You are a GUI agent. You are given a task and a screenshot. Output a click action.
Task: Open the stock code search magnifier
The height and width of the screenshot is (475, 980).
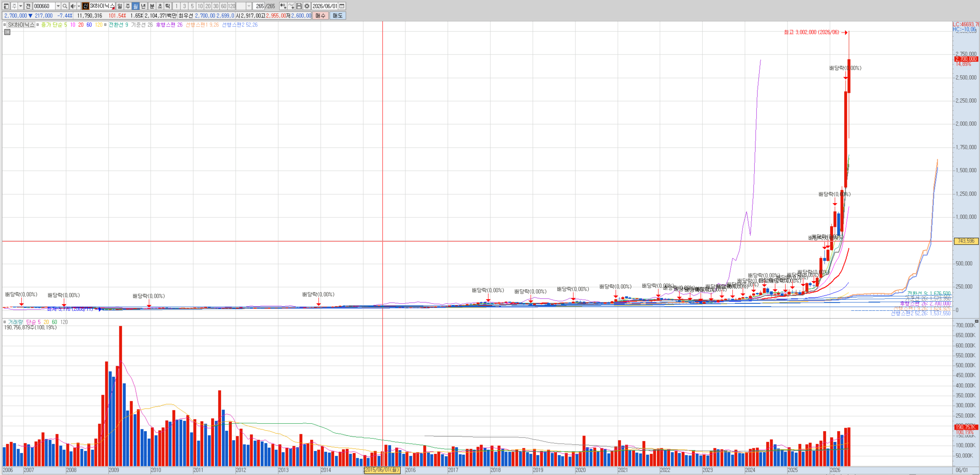pos(65,6)
